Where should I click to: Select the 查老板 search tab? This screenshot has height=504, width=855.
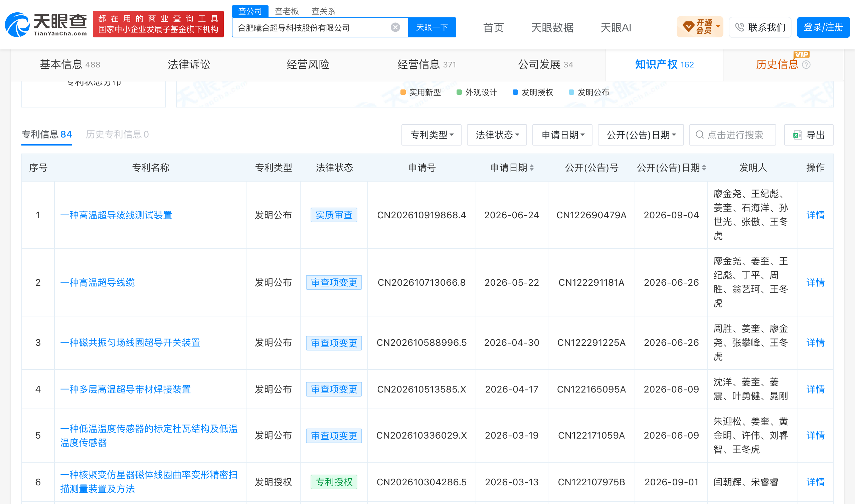(x=287, y=11)
